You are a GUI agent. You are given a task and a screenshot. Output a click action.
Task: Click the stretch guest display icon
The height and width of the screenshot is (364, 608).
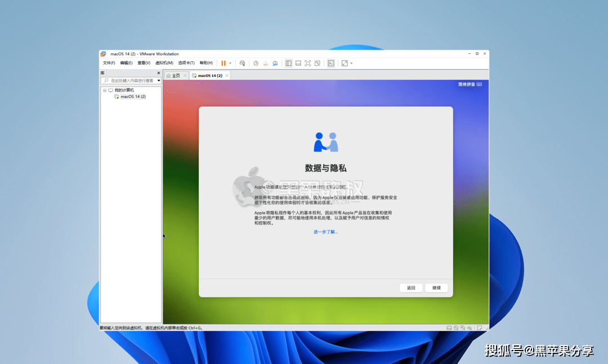pyautogui.click(x=345, y=63)
